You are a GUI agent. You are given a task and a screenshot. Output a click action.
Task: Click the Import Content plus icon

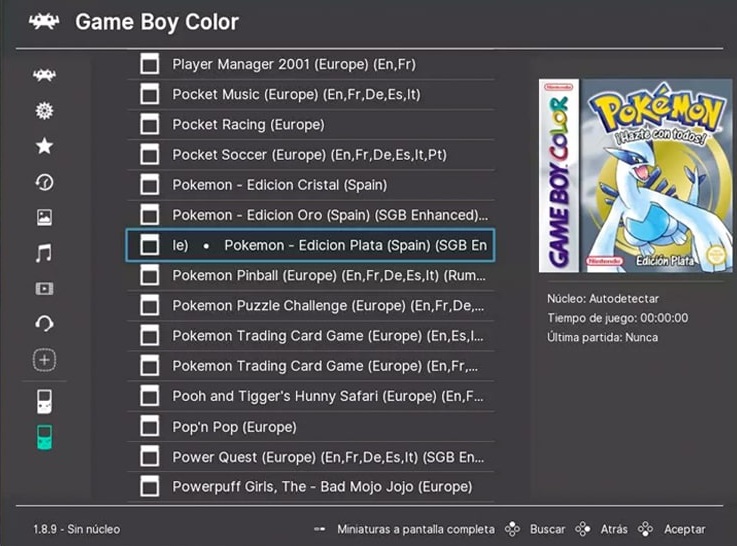point(44,360)
